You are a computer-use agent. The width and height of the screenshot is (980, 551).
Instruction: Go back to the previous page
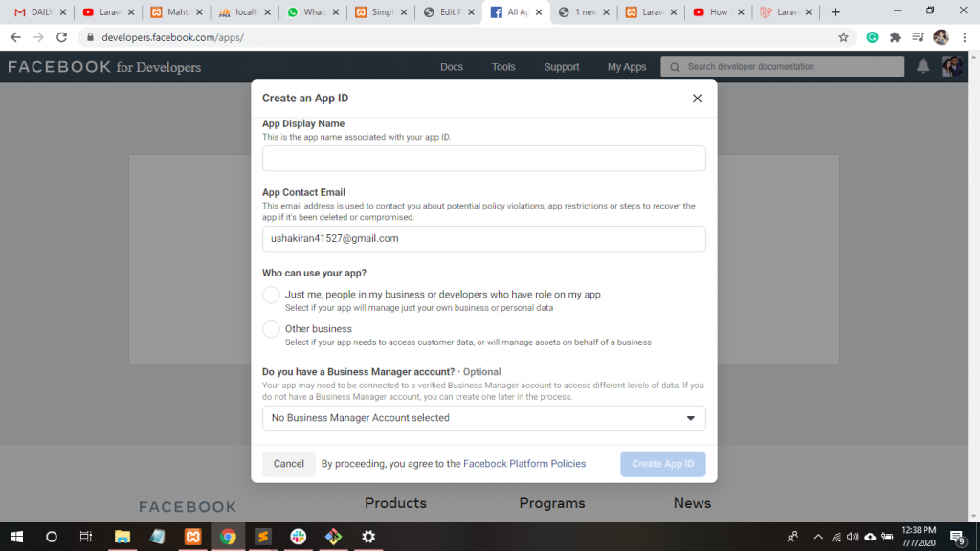[15, 37]
